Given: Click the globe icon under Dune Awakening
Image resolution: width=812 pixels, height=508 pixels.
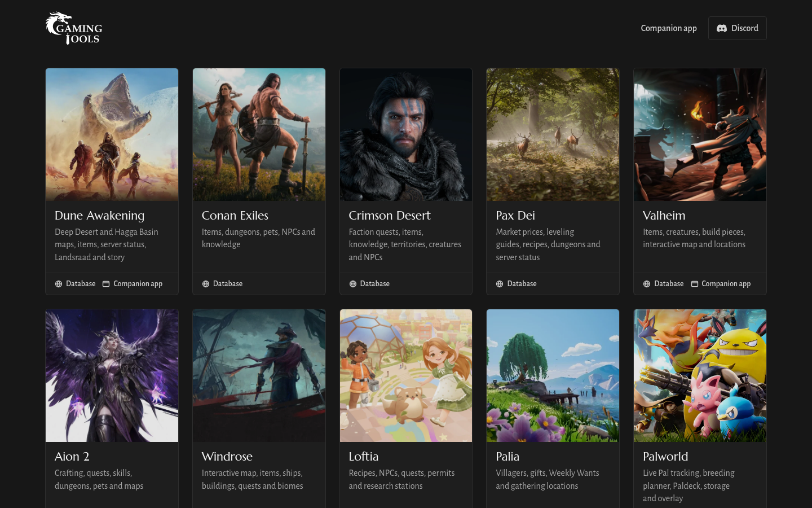Looking at the screenshot, I should pyautogui.click(x=59, y=284).
